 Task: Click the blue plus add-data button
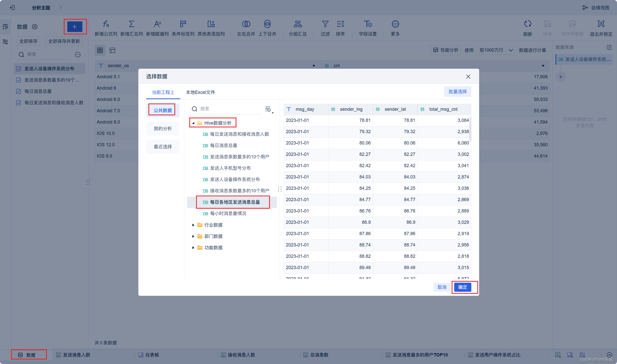(x=75, y=27)
